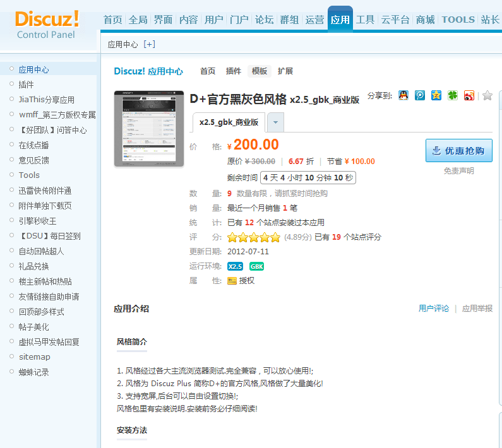
Task: Open 附件单独下载页 sidebar item
Action: pyautogui.click(x=45, y=206)
